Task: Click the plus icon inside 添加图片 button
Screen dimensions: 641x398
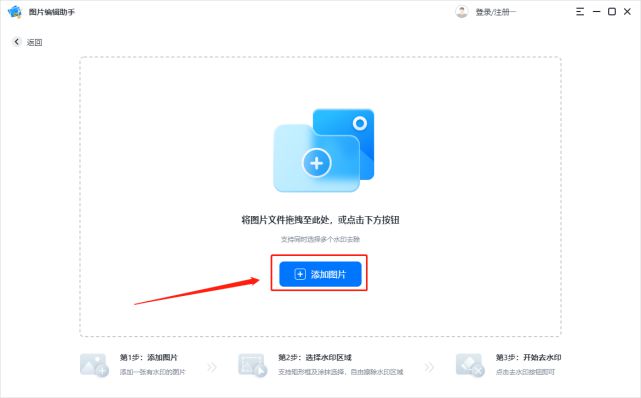Action: coord(300,274)
